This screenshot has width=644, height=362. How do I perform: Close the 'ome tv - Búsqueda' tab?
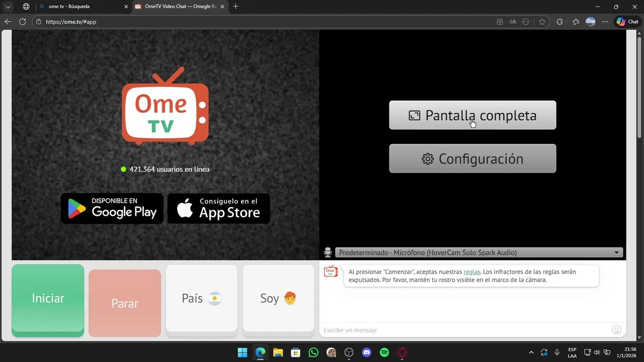(126, 7)
